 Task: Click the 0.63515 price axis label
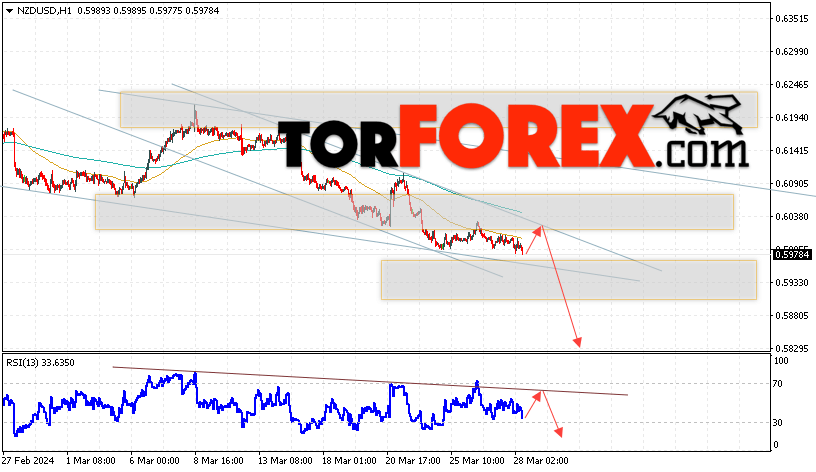[792, 19]
